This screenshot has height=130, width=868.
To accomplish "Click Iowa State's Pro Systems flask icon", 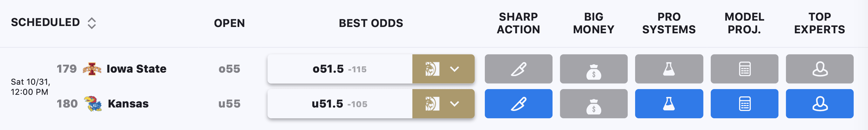I will pyautogui.click(x=669, y=69).
